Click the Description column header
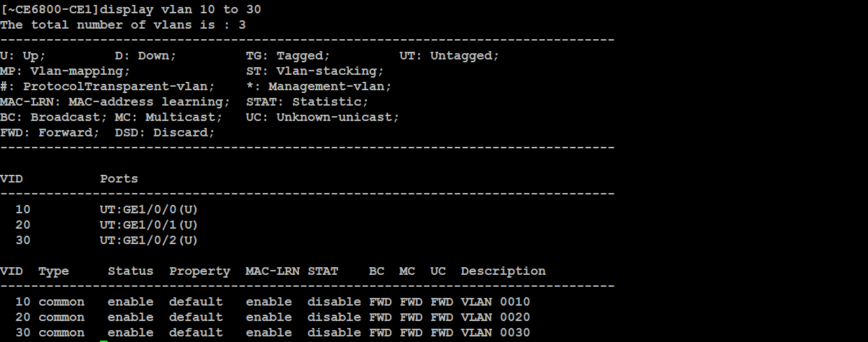This screenshot has height=342, width=868. click(503, 271)
